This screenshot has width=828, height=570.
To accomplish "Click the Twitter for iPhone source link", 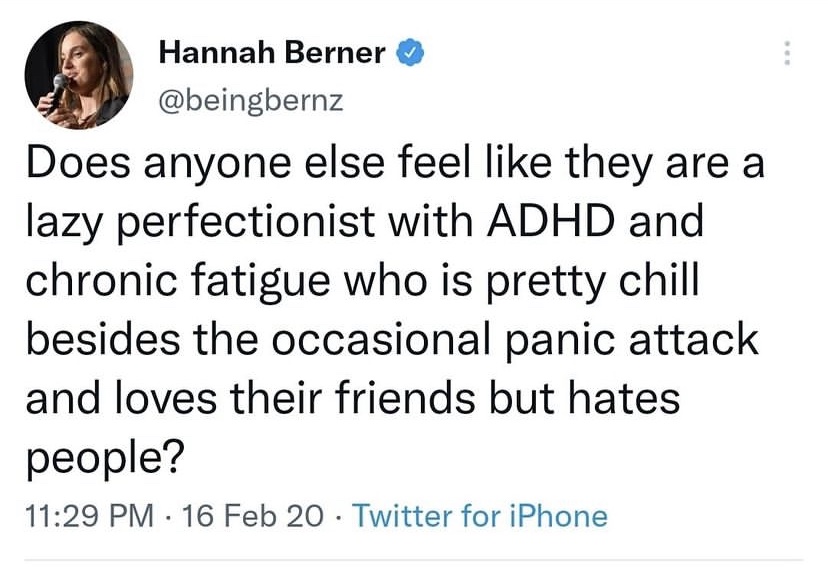I will coord(480,516).
